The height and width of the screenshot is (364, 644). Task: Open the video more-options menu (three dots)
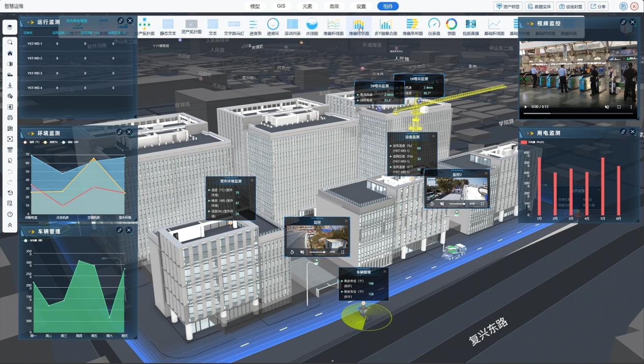pyautogui.click(x=631, y=107)
